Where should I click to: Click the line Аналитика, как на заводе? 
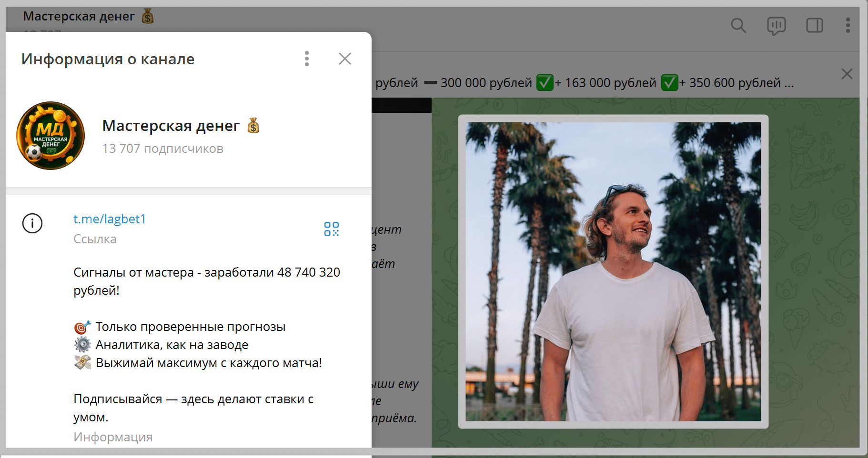(161, 345)
